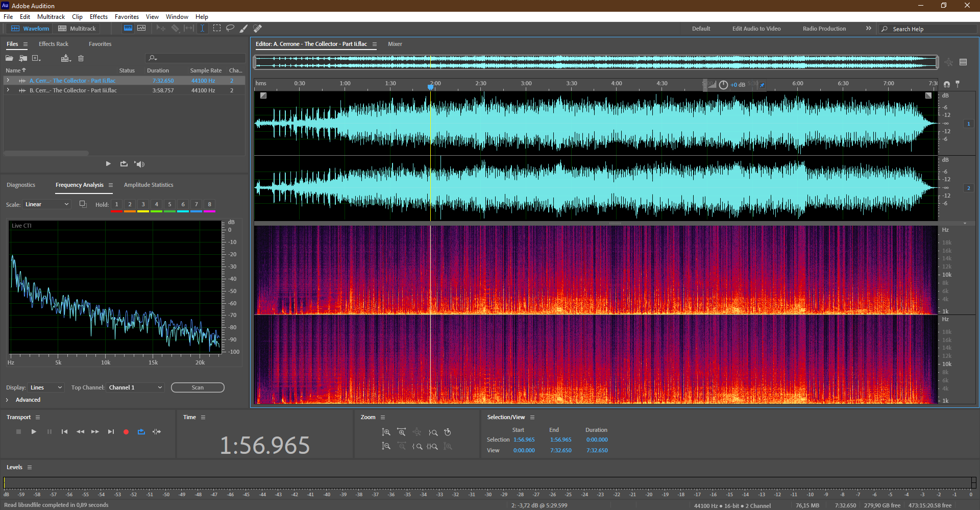Toggle Hold 5 frequency snapshot
Screen dimensions: 980x510
[169, 204]
